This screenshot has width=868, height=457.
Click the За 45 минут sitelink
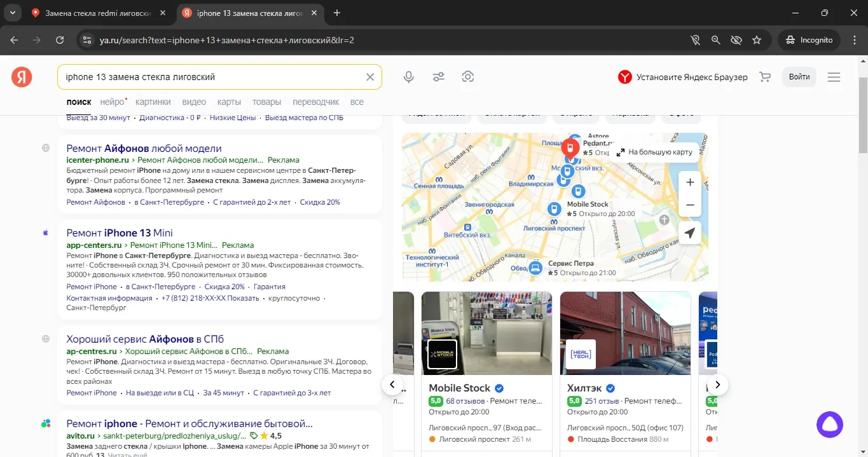[x=223, y=393]
